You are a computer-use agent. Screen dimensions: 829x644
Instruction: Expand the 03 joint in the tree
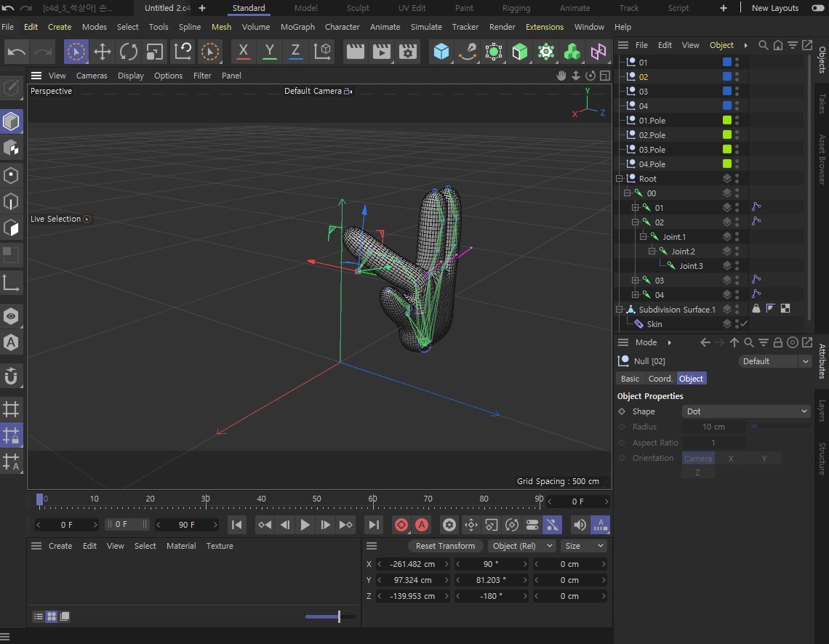click(x=635, y=281)
